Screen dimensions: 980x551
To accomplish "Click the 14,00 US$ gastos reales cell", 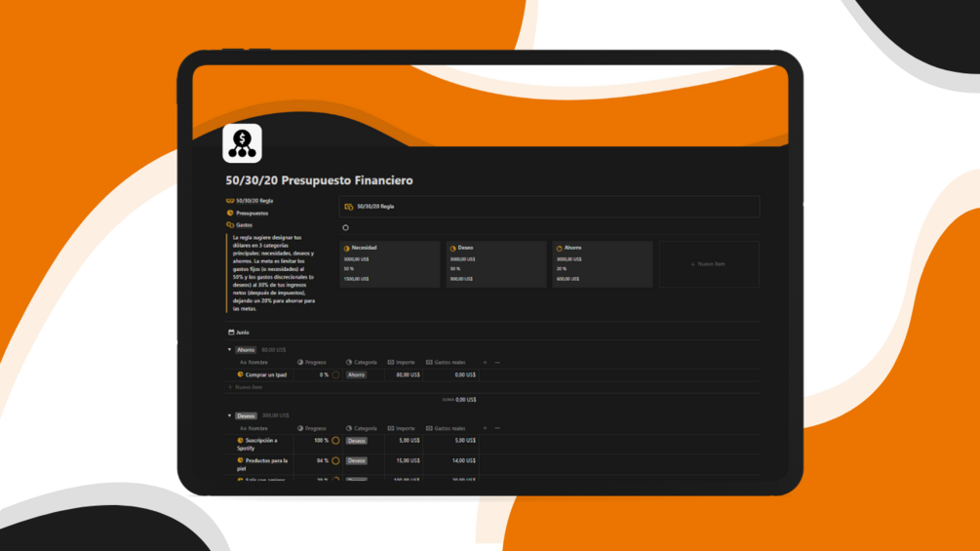I will tap(464, 460).
